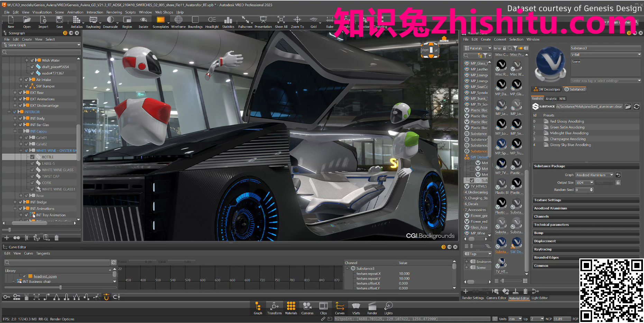
Task: Click the Scenegraph search field
Action: (x=42, y=52)
